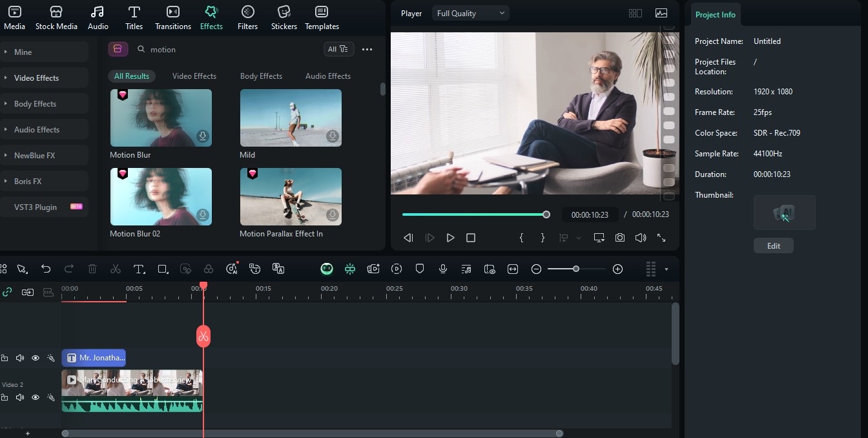Download the Mild effect
Screen dimensions: 868x438
click(x=332, y=136)
